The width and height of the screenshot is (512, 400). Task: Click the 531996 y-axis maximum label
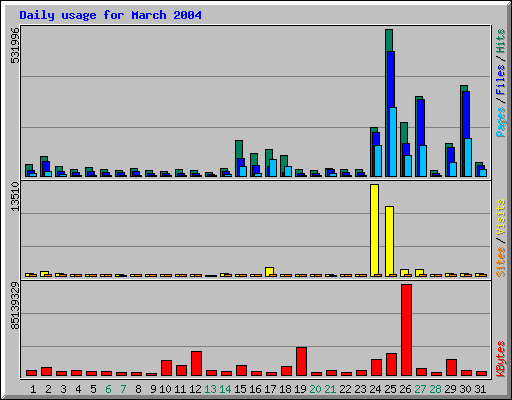[15, 45]
